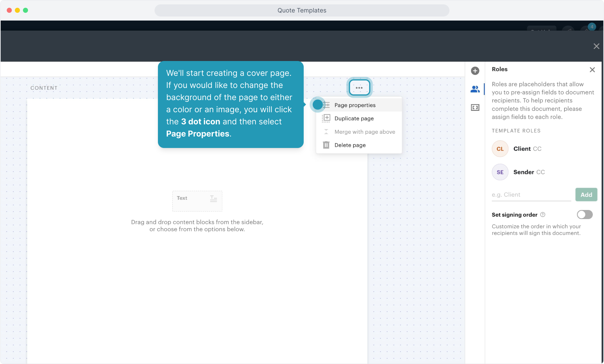Click the SE sender avatar circle
Screen dimensions: 604x364
500,172
